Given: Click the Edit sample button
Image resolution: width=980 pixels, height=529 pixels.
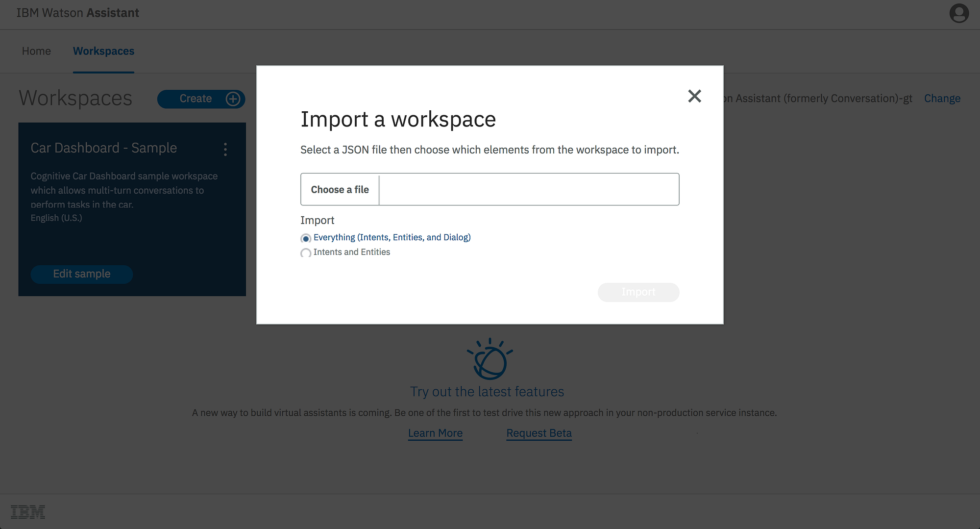Looking at the screenshot, I should [x=82, y=274].
